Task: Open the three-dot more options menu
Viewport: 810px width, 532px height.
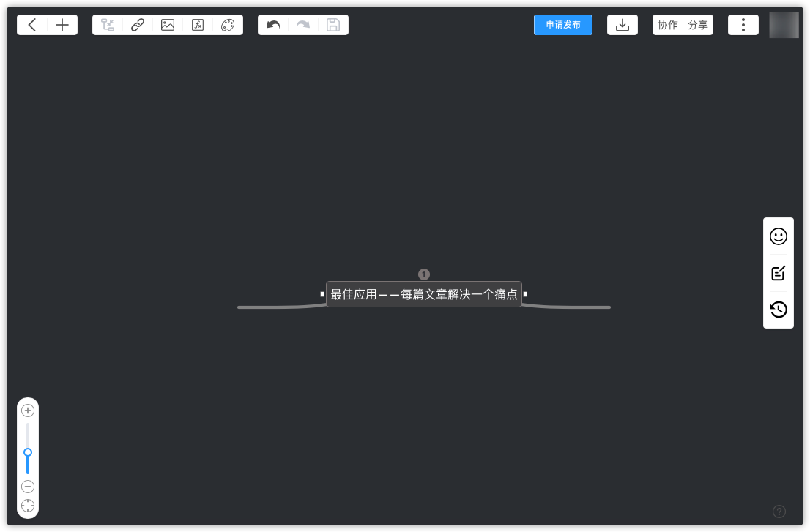Action: 743,24
